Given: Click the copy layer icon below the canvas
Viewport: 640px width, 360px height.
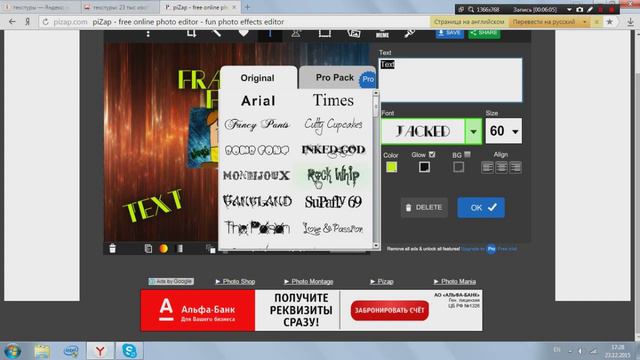Looking at the screenshot, I should (148, 248).
